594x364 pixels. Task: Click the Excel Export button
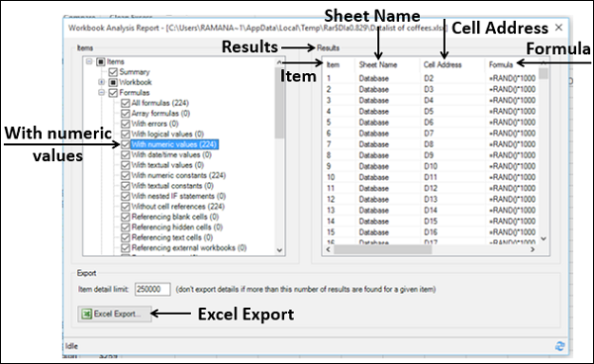click(115, 314)
